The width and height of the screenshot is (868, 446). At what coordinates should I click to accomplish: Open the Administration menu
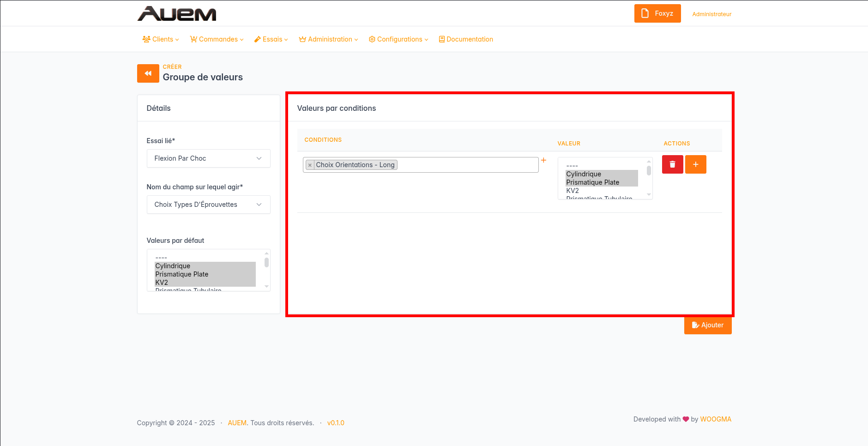pyautogui.click(x=328, y=39)
